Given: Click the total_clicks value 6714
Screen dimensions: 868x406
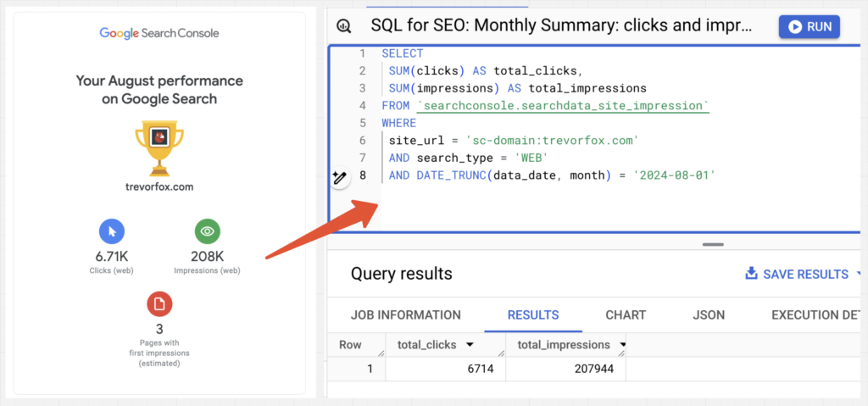Looking at the screenshot, I should (480, 369).
